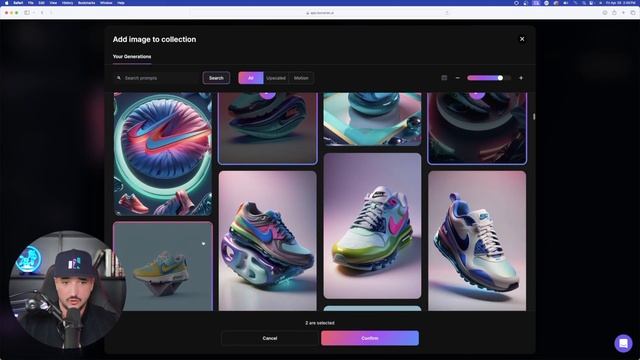
Task: Open the Apple menu
Action: tap(6, 3)
